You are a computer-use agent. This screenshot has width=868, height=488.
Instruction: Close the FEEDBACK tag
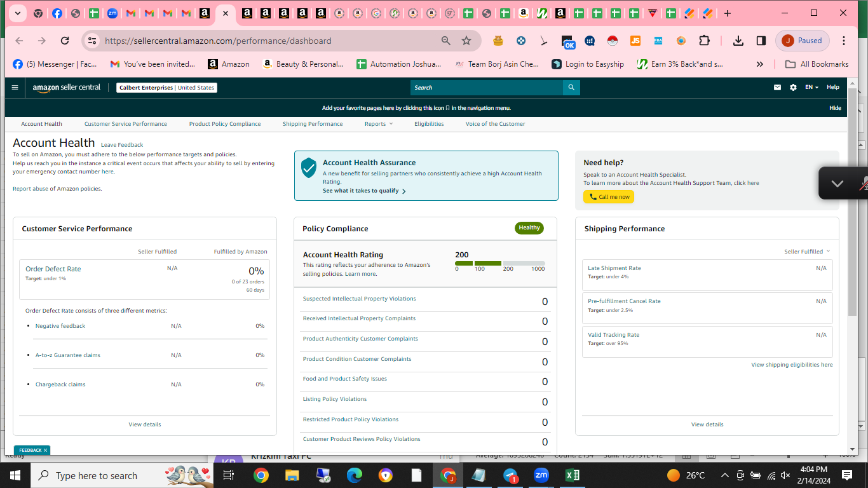click(45, 450)
